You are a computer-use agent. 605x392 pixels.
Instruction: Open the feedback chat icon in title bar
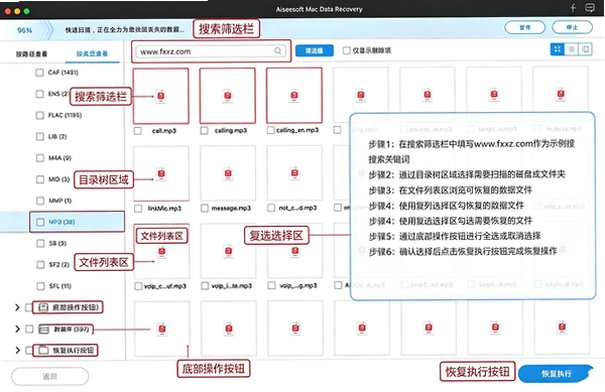coord(590,8)
